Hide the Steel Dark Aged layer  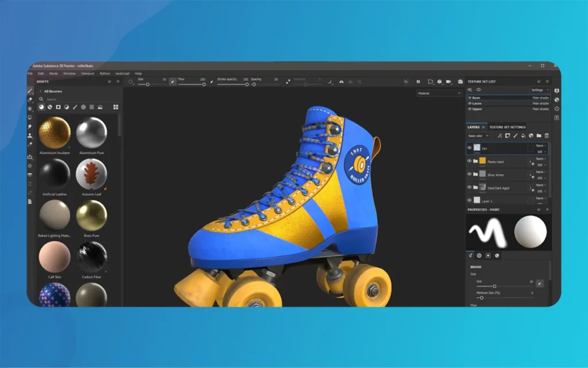pos(469,186)
